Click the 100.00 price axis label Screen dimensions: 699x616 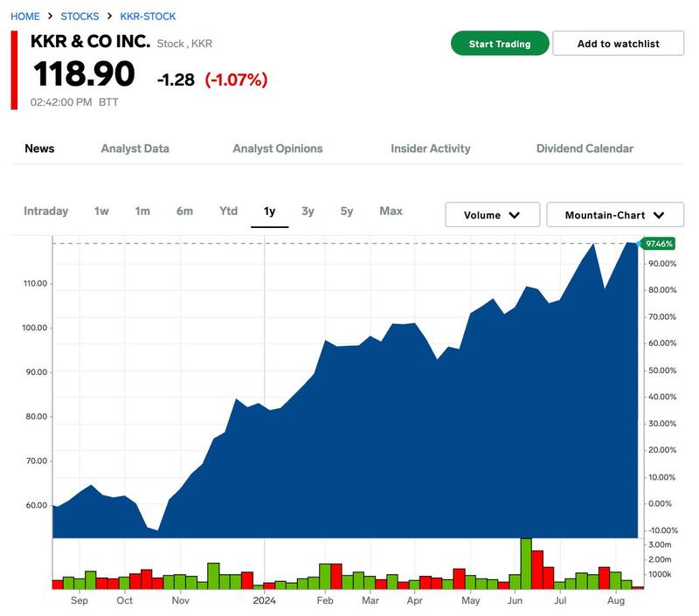click(35, 328)
